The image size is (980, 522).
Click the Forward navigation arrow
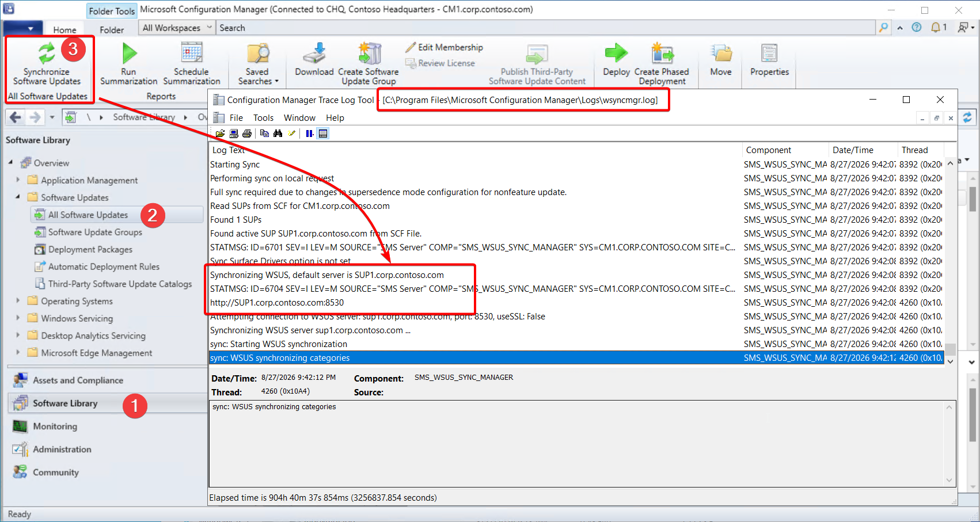35,117
